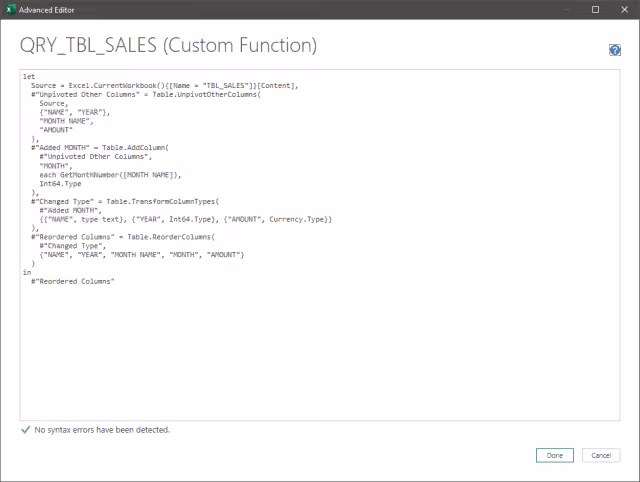This screenshot has width=640, height=482.
Task: Click the standalone "AMOUNT" code line
Action: (56, 130)
